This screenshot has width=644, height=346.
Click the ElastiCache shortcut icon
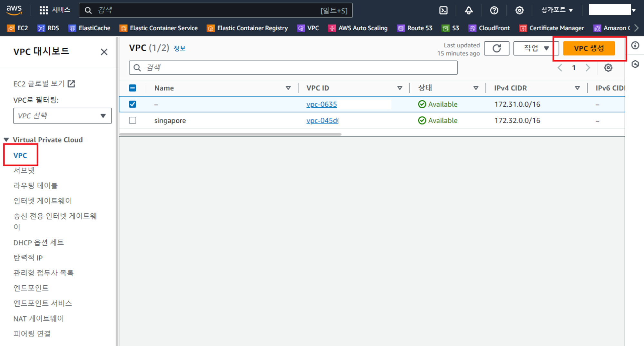[72, 28]
